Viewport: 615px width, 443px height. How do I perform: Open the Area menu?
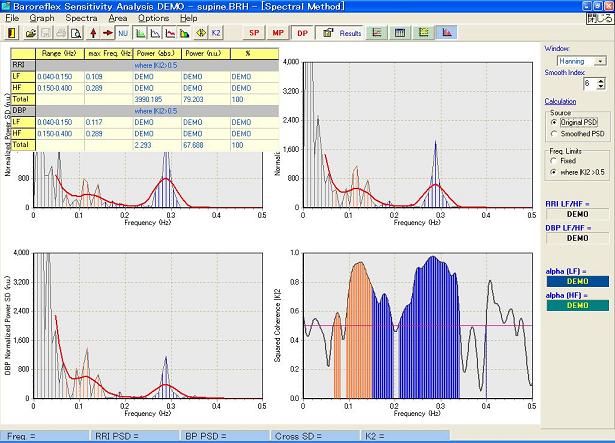(x=118, y=18)
